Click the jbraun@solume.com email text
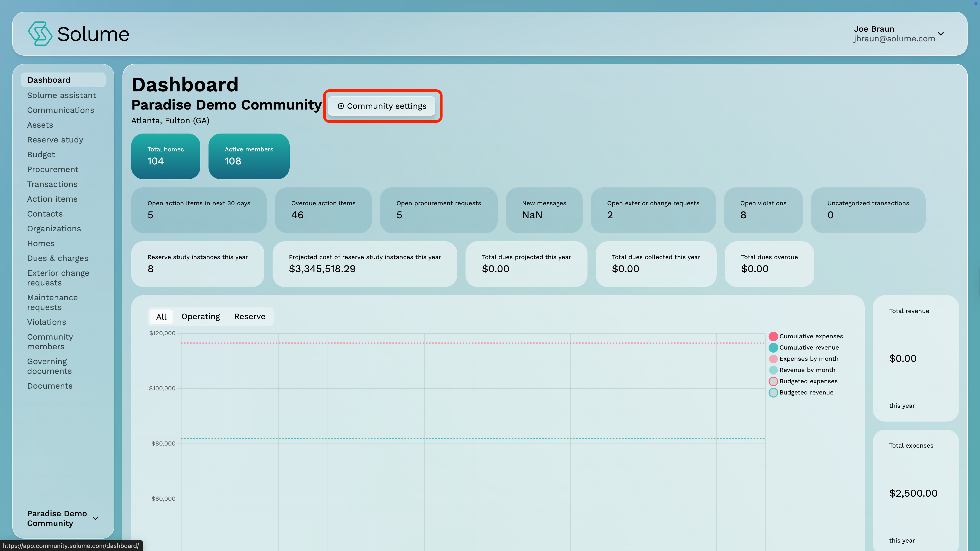The height and width of the screenshot is (551, 980). point(895,39)
